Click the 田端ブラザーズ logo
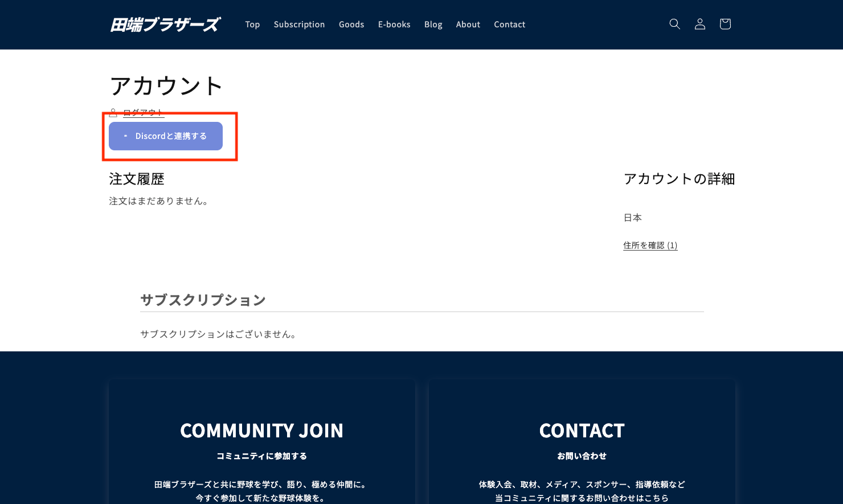 165,24
